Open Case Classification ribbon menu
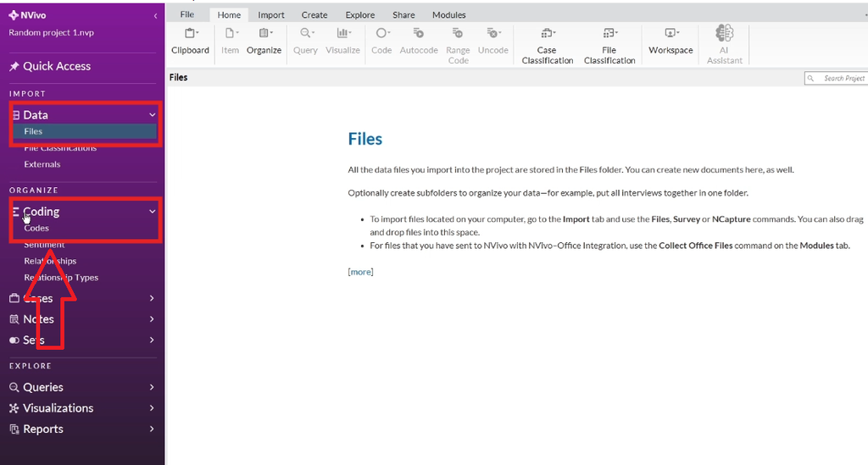Image resolution: width=868 pixels, height=465 pixels. 547,46
